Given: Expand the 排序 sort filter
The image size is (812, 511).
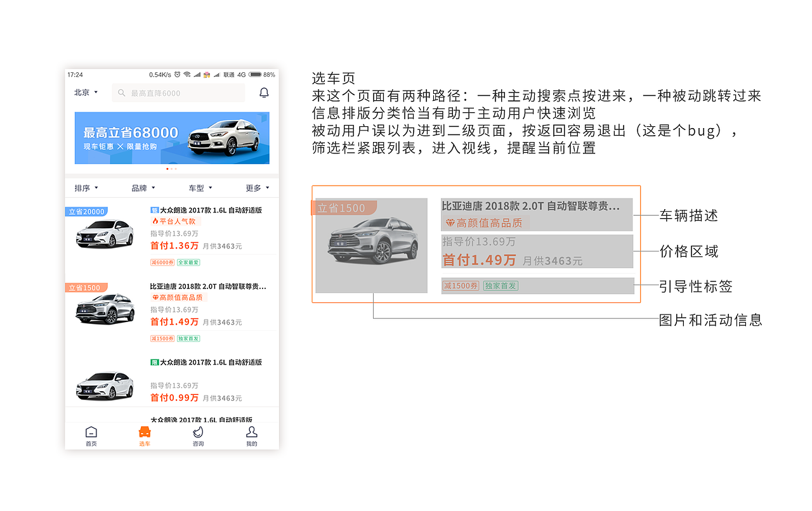Looking at the screenshot, I should point(86,188).
